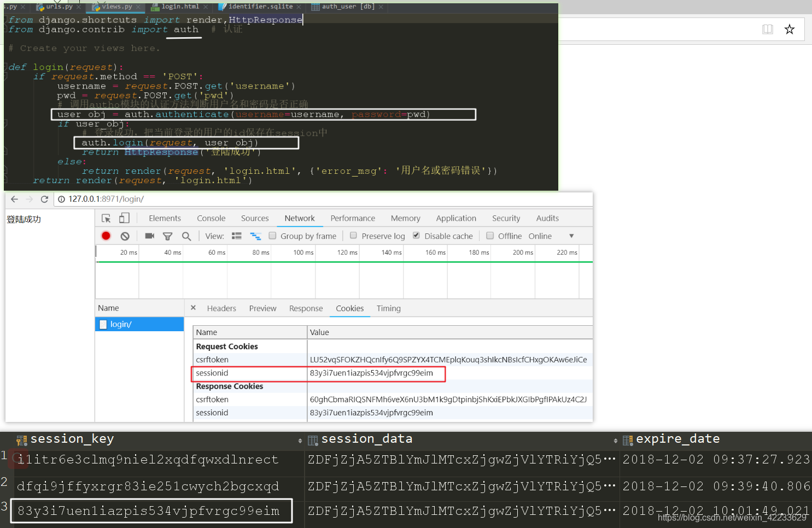Viewport: 812px width, 528px height.
Task: Click the address bar URL 127.0.0.1:8971/login/
Action: click(x=106, y=199)
